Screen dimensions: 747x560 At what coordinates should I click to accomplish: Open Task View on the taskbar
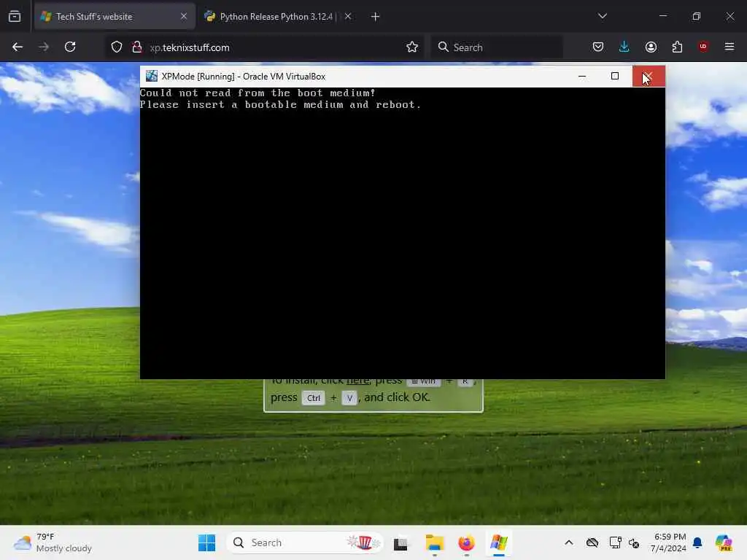pyautogui.click(x=400, y=542)
